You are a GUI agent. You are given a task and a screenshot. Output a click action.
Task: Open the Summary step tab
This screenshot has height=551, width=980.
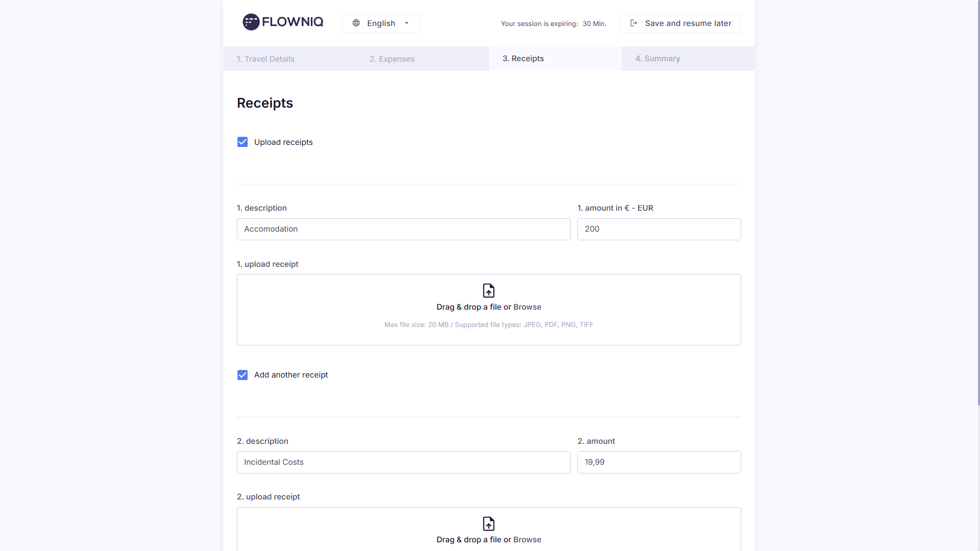657,59
